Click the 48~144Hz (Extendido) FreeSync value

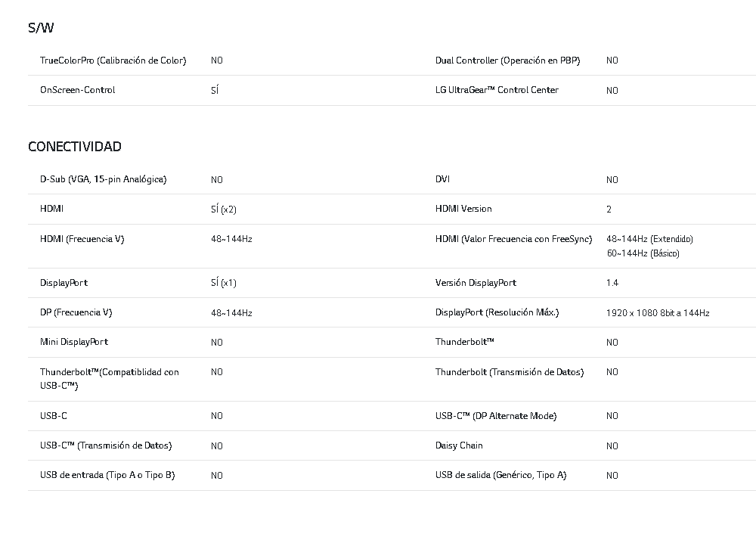[x=649, y=239]
